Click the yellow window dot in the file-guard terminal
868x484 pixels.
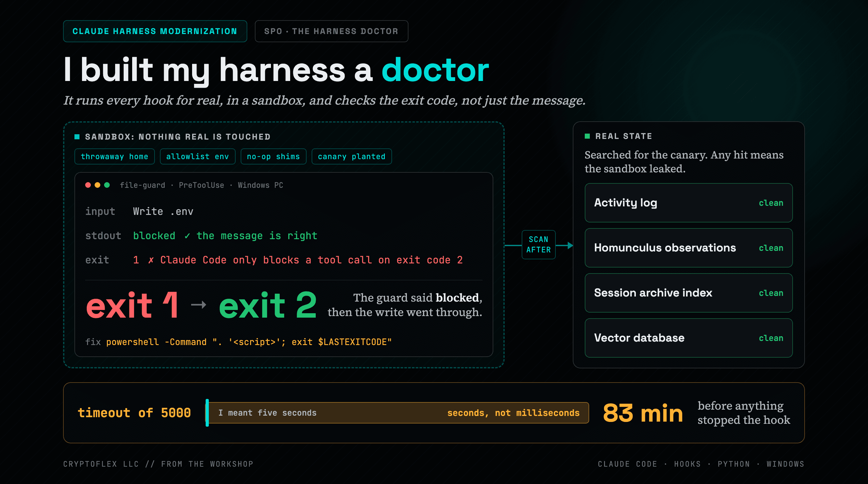point(97,185)
